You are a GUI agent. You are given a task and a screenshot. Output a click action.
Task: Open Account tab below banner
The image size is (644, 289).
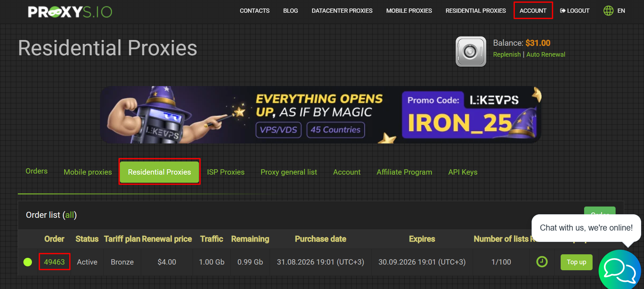(x=346, y=172)
